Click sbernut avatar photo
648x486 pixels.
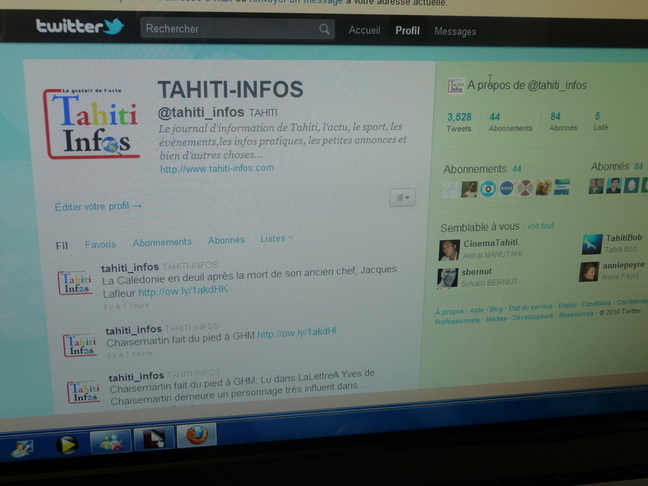(447, 278)
